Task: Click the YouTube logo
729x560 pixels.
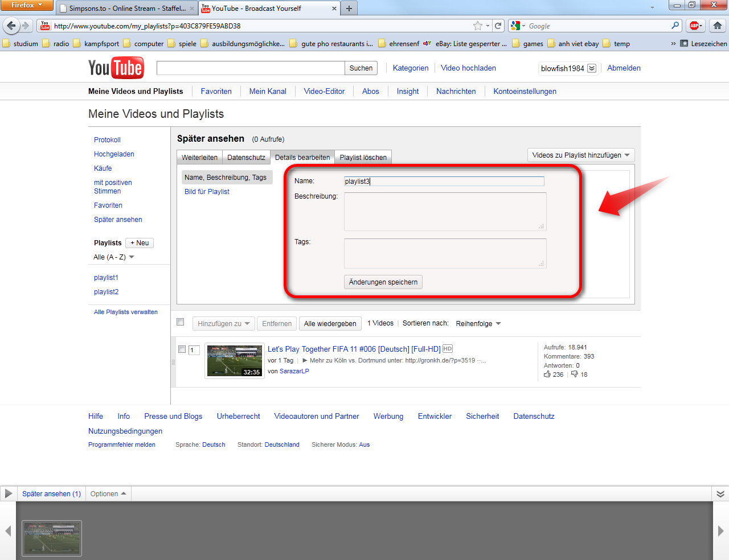Action: pyautogui.click(x=116, y=67)
